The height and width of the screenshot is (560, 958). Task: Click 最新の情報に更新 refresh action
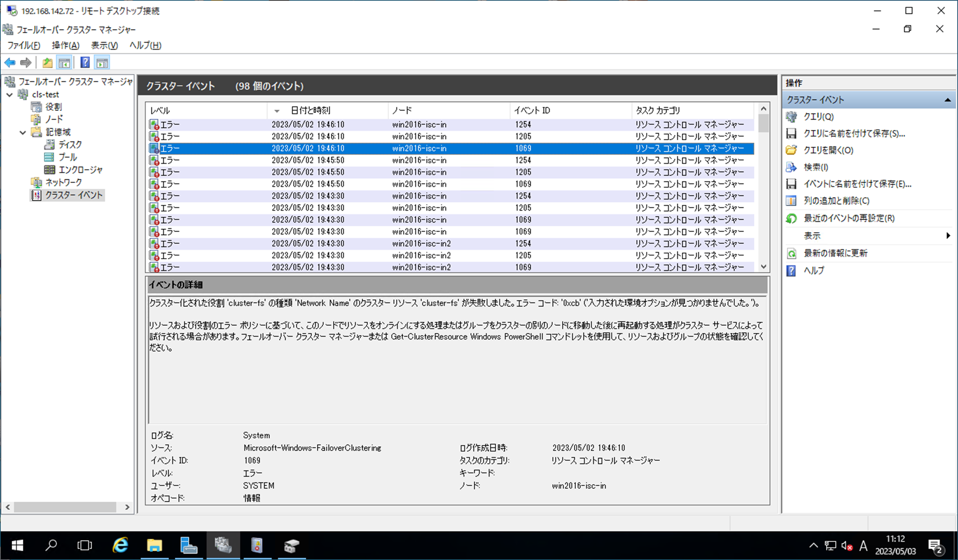pyautogui.click(x=835, y=253)
